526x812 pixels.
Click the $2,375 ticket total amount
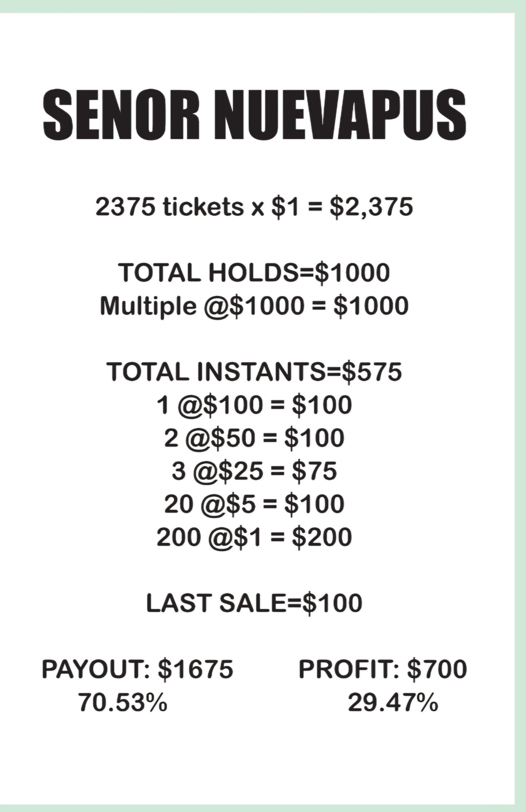tap(371, 207)
